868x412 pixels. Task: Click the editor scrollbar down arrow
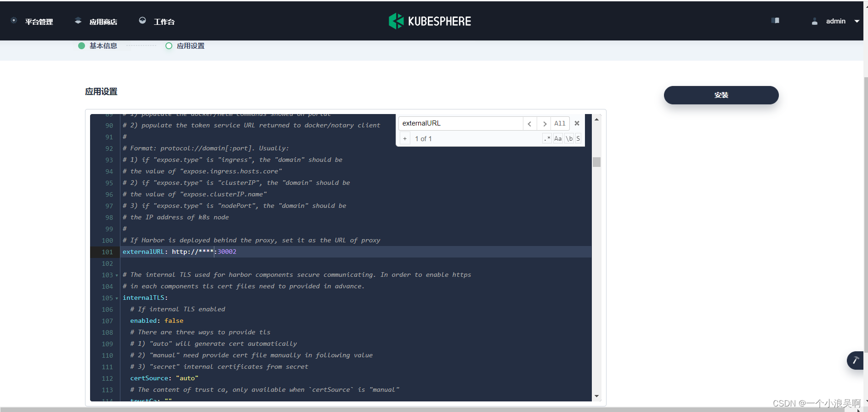596,396
